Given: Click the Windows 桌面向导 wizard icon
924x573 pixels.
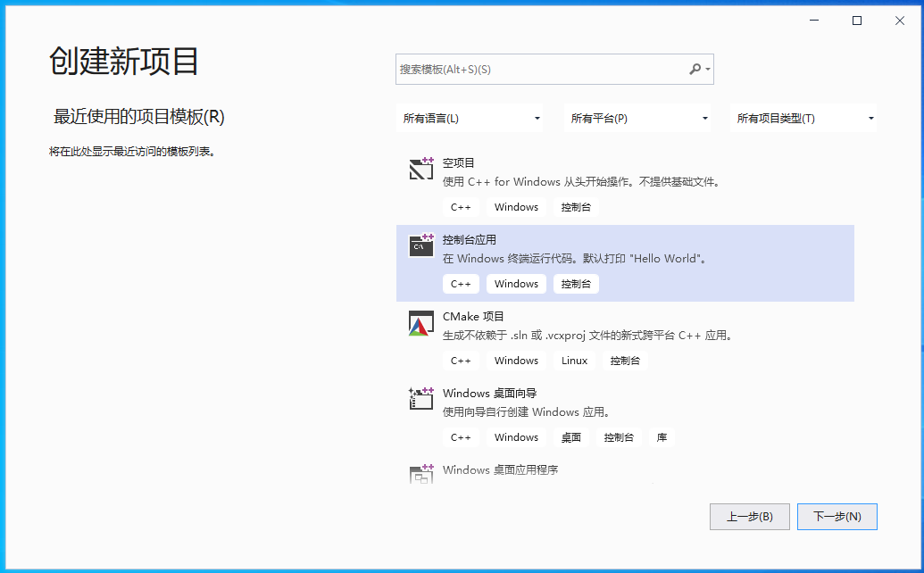Looking at the screenshot, I should point(420,399).
